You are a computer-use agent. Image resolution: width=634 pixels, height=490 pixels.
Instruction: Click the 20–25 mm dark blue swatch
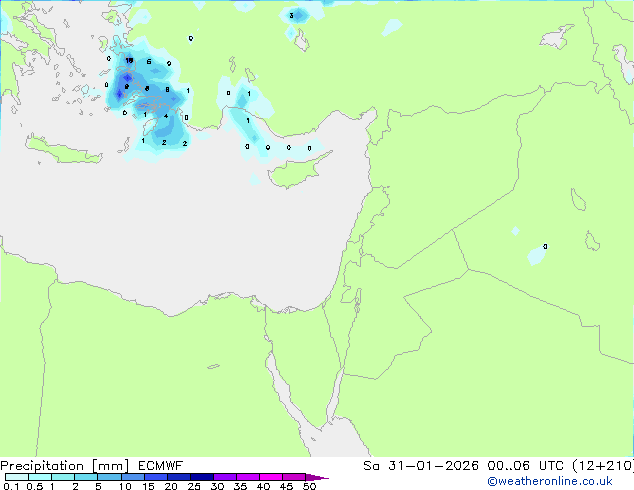click(x=179, y=477)
